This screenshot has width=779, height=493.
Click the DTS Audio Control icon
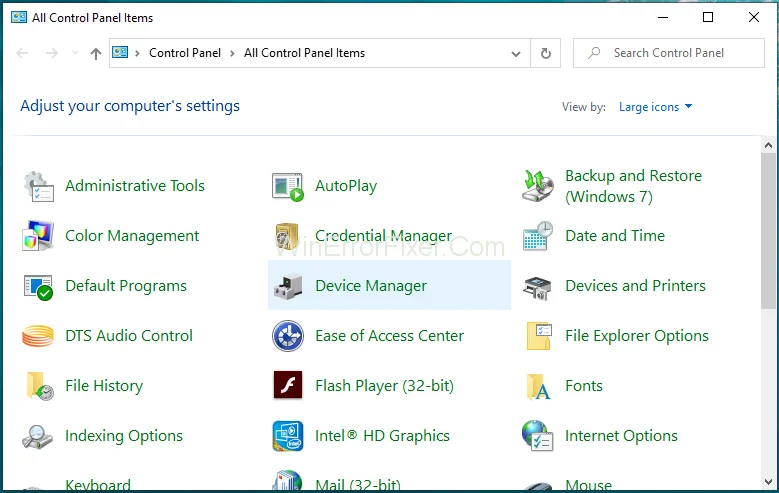38,336
